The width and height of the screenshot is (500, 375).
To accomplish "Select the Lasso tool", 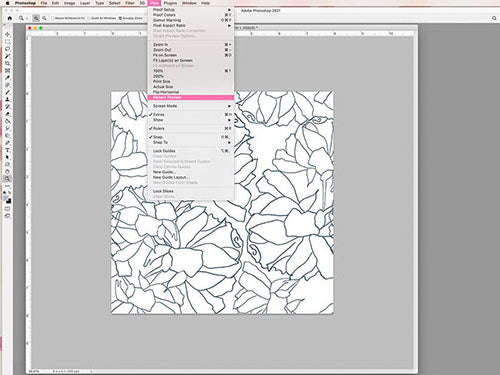I will tap(7, 49).
